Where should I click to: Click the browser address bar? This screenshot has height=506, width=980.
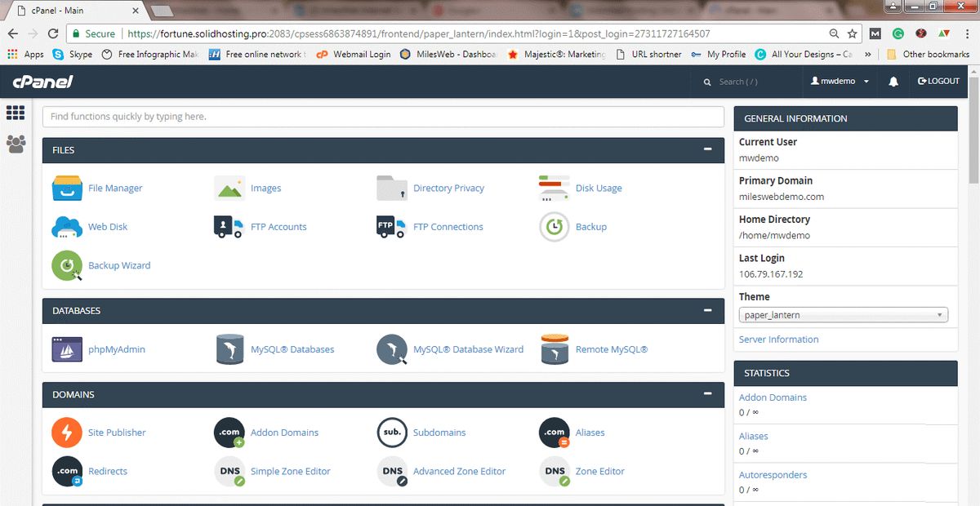click(x=474, y=33)
